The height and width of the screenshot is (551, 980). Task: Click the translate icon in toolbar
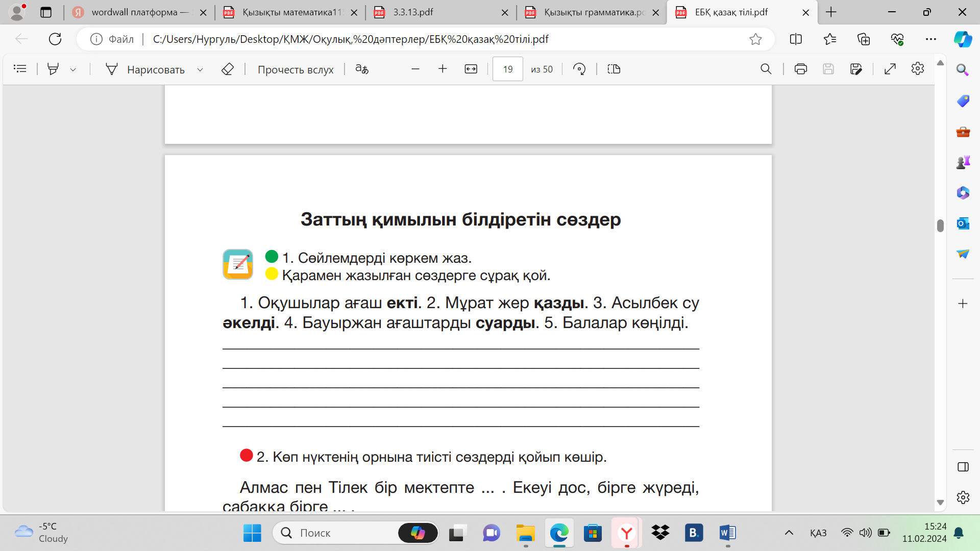[362, 69]
